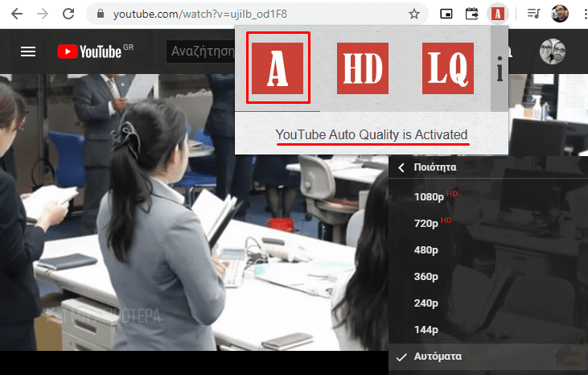This screenshot has width=588, height=375.
Task: Select the Auto quality A button
Action: pos(278,68)
